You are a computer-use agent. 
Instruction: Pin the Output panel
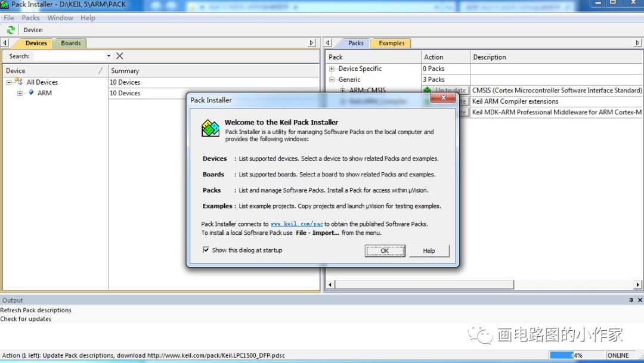coord(631,300)
